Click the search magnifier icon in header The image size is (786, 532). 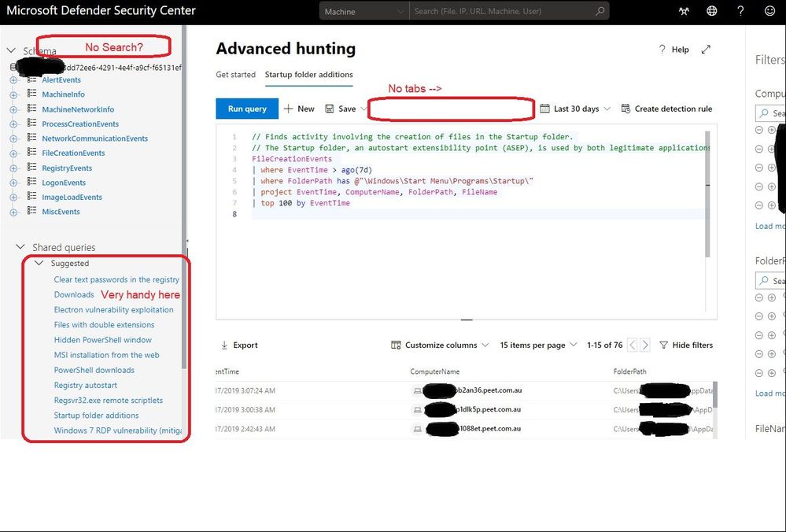tap(600, 11)
